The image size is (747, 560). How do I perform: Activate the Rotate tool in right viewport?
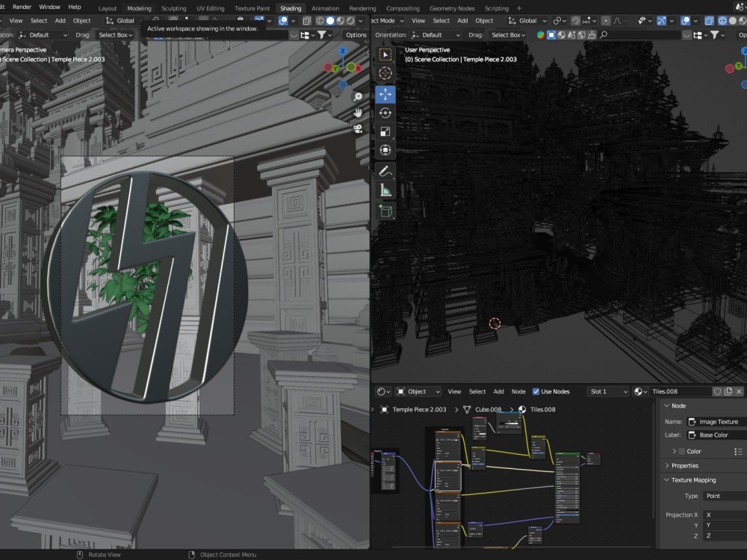(385, 113)
